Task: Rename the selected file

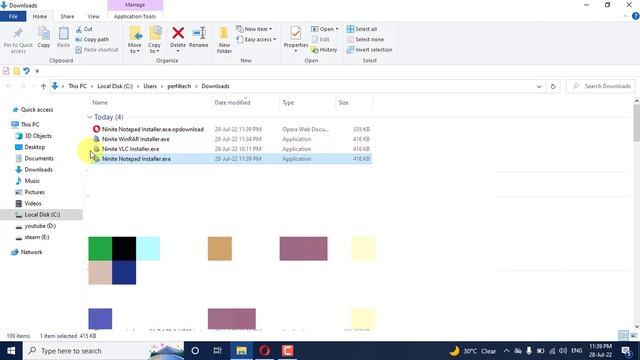Action: coord(199,37)
